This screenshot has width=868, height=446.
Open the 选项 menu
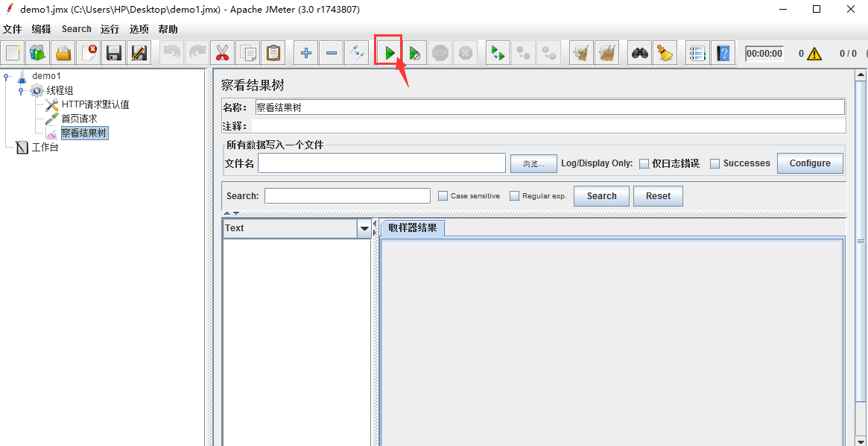(139, 29)
